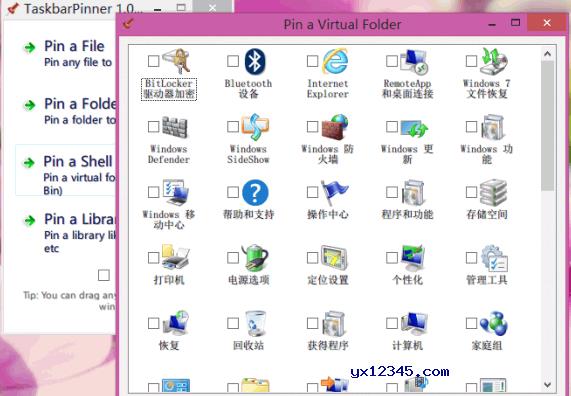
Task: Check the box for Windows 防火墙
Action: [x=312, y=127]
